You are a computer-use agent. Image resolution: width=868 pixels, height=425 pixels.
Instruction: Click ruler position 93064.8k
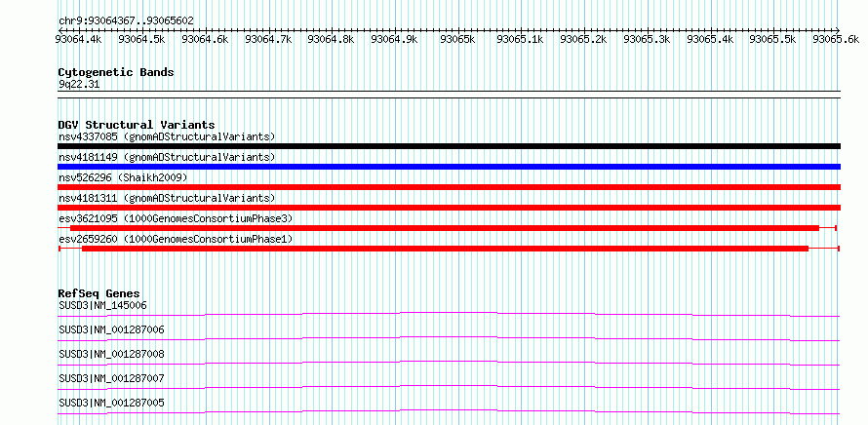coord(331,39)
